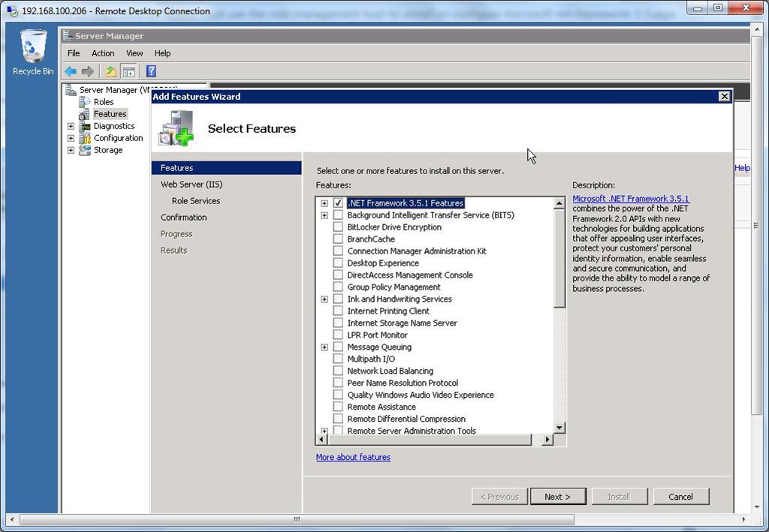Select Internet Storage Name Server row
The image size is (769, 532).
tap(403, 323)
